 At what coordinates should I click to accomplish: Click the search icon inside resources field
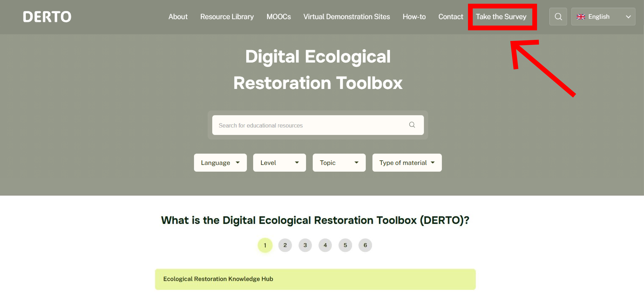point(412,125)
